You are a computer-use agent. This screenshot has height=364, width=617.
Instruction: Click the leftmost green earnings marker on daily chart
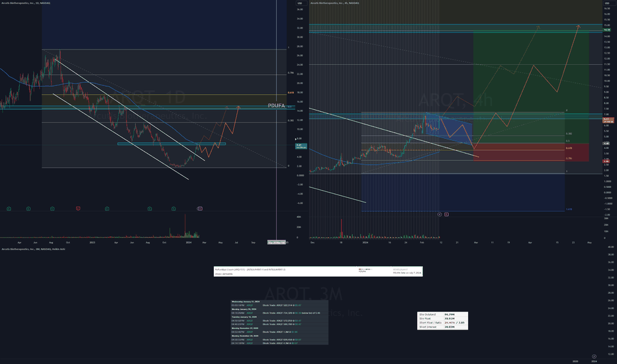click(x=9, y=208)
